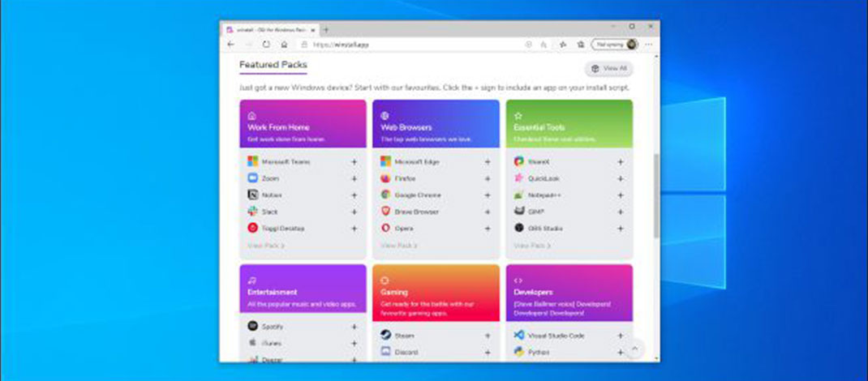
Task: Click the Visual Studio Code icon
Action: (518, 335)
